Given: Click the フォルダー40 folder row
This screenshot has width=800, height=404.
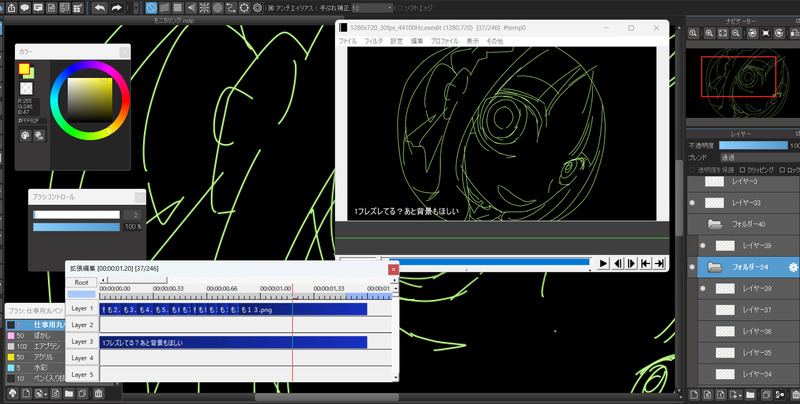Looking at the screenshot, I should click(743, 224).
